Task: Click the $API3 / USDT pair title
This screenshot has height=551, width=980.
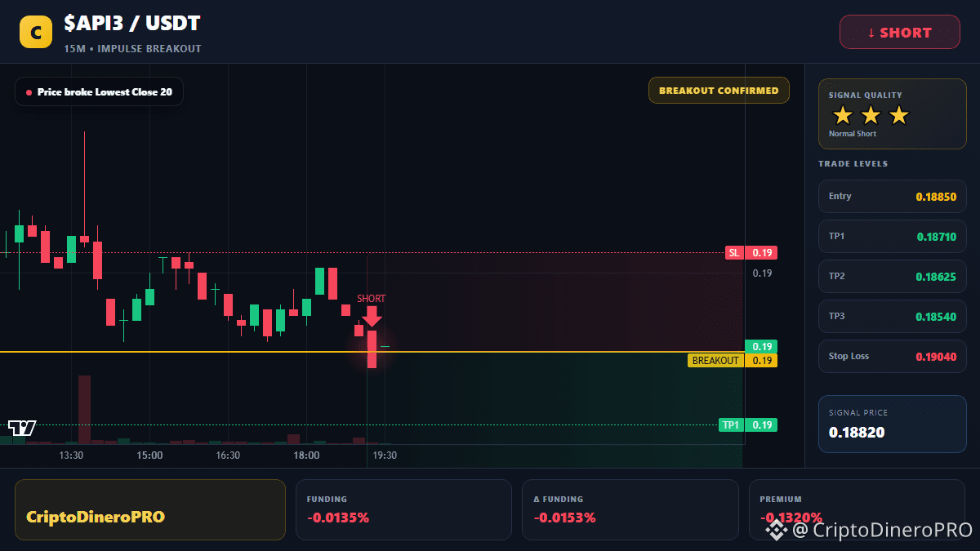Action: tap(132, 24)
